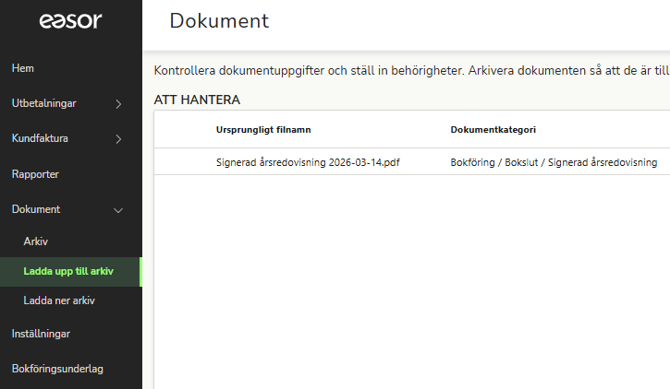This screenshot has height=389, width=670.
Task: Click the ATT HANTERA section heading
Action: pos(197,100)
